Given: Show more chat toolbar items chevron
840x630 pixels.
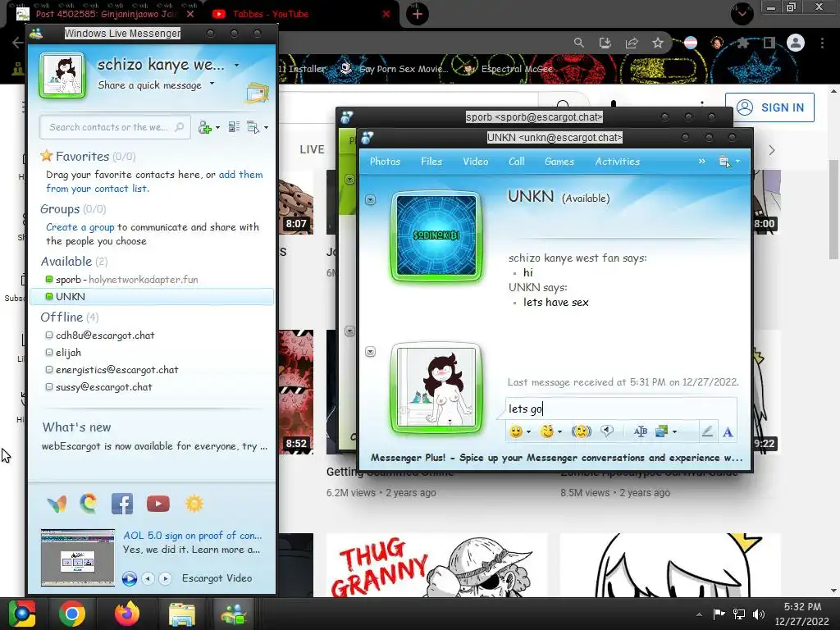Looking at the screenshot, I should click(702, 162).
